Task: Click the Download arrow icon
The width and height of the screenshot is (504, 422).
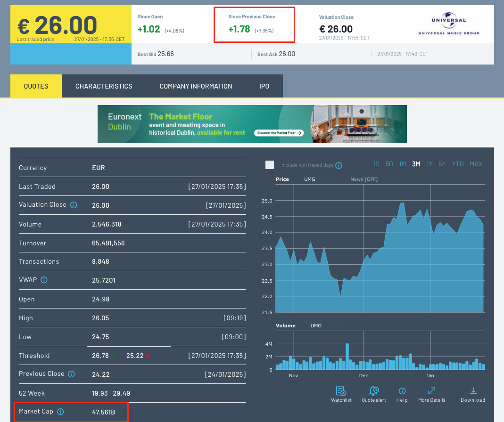Action: click(473, 390)
